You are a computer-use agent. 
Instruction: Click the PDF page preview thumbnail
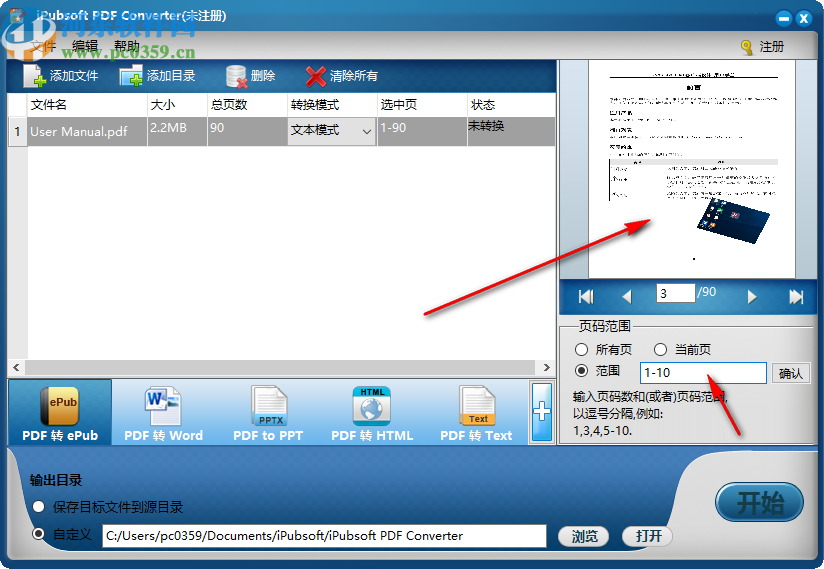pyautogui.click(x=692, y=169)
